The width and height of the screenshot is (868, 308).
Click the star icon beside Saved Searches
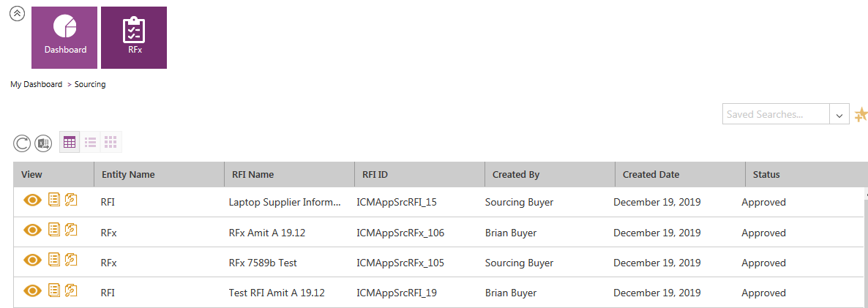[861, 115]
